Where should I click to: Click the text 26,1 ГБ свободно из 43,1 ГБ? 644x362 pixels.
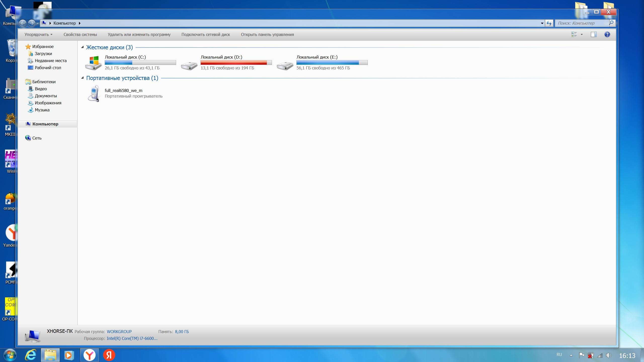tap(132, 68)
